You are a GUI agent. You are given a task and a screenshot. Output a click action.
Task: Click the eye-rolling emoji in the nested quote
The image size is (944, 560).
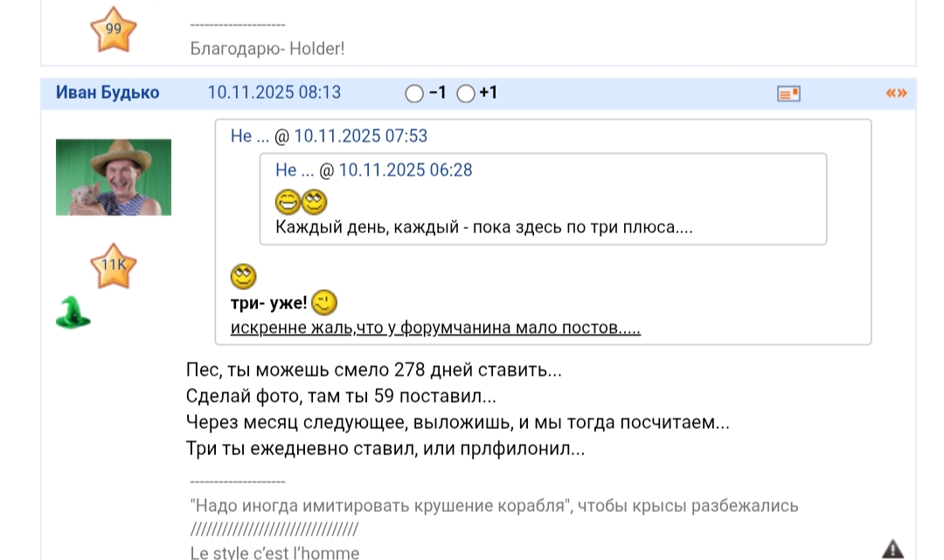(315, 202)
